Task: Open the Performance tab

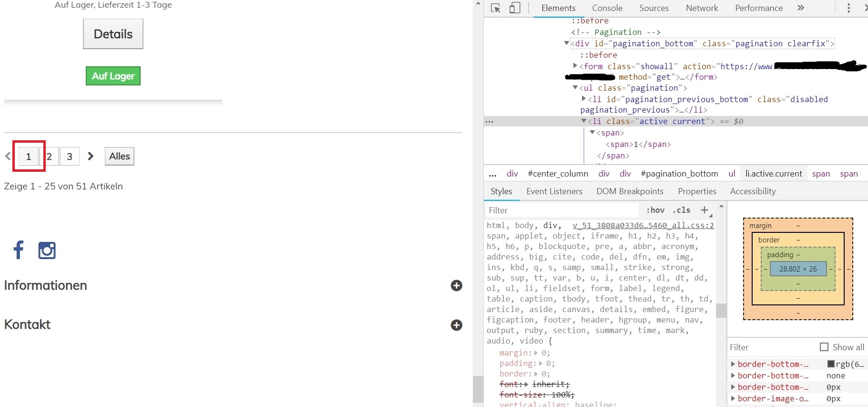Action: pyautogui.click(x=759, y=8)
